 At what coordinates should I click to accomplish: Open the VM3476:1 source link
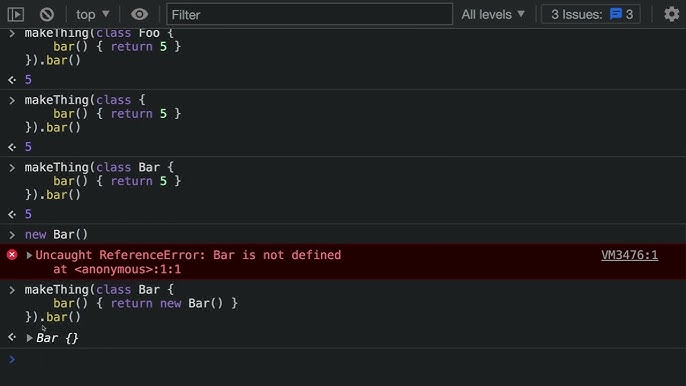pyautogui.click(x=629, y=255)
